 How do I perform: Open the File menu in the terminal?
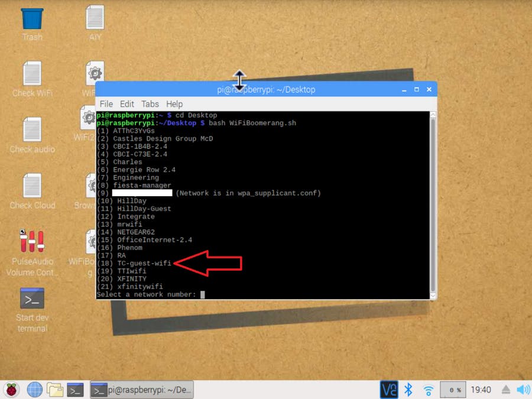106,103
